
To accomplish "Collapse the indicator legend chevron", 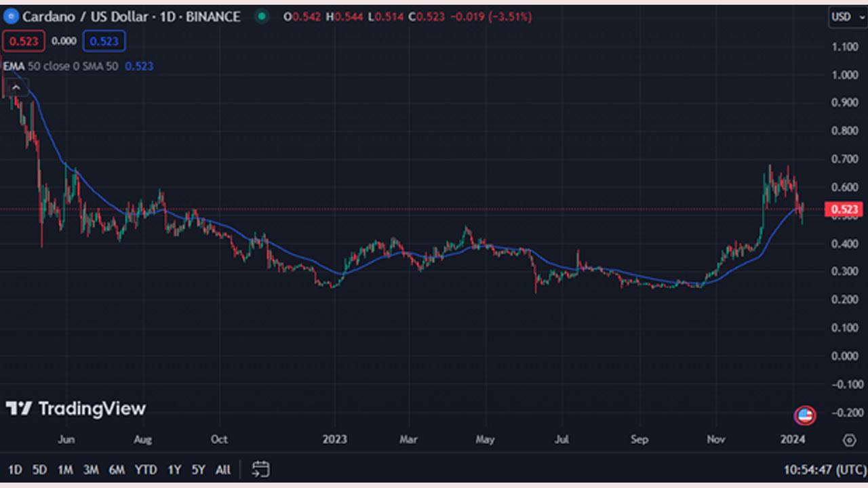I will click(x=16, y=86).
